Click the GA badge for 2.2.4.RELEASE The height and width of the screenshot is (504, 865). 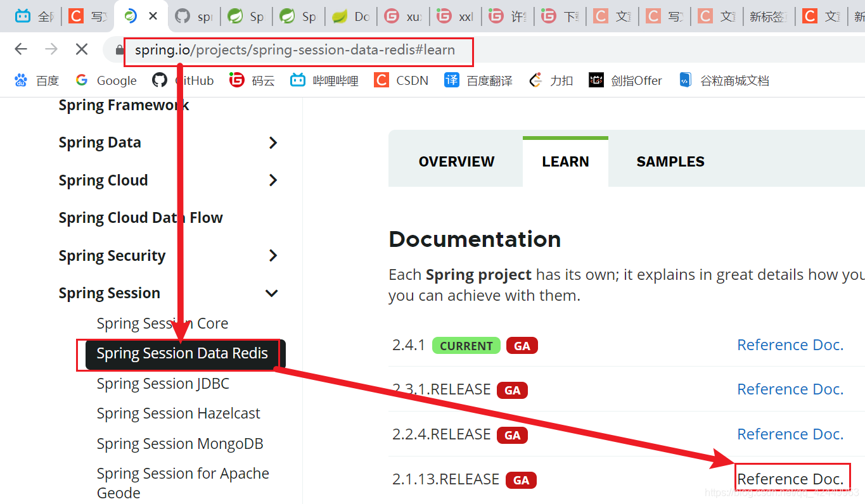(512, 435)
